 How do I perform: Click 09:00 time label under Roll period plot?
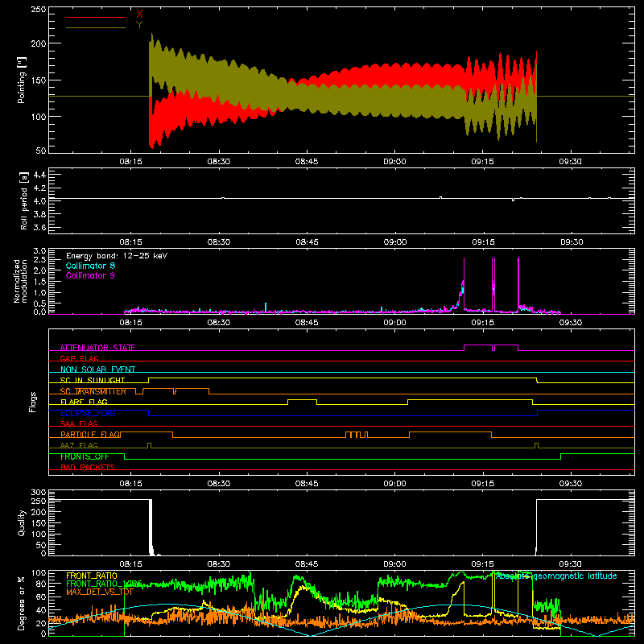(395, 242)
